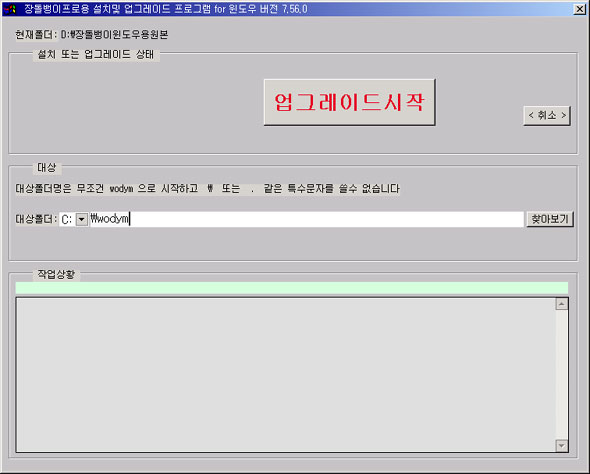Click the window title bar text

pyautogui.click(x=166, y=9)
